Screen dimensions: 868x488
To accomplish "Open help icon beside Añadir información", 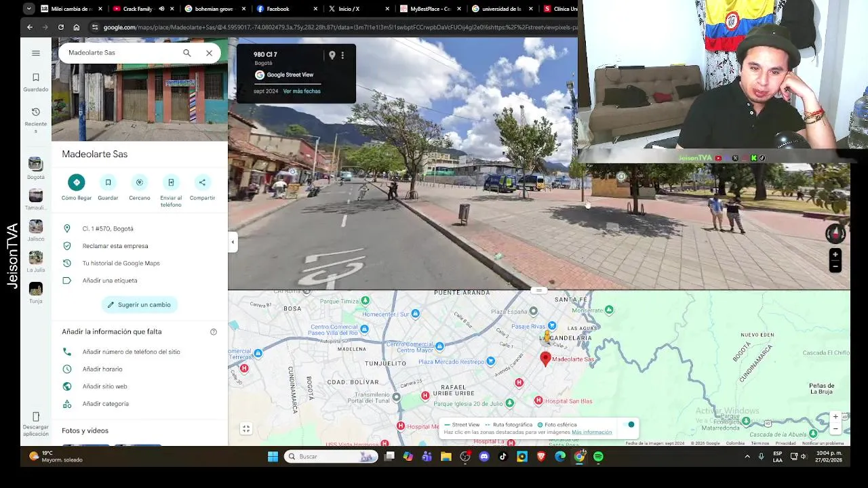I will [214, 332].
